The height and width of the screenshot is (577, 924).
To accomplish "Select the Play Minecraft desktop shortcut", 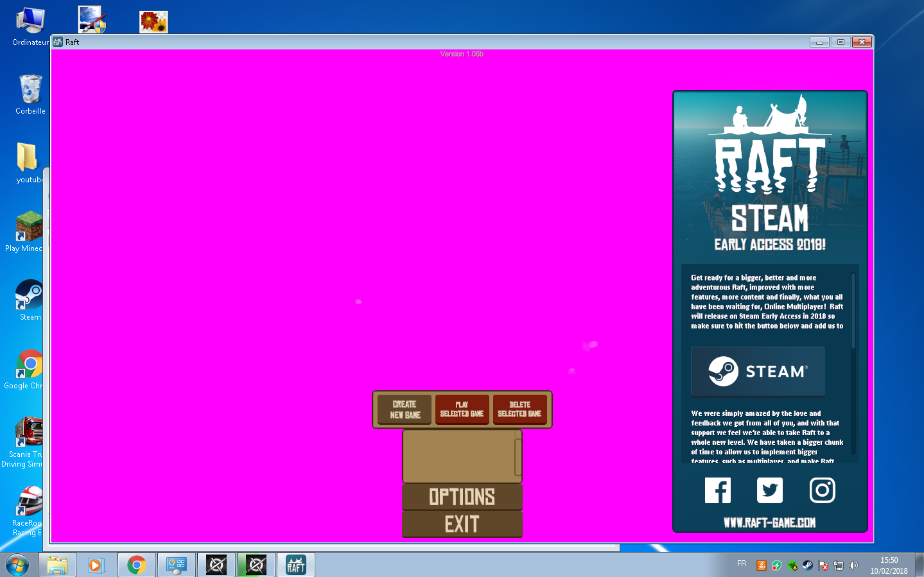I will pyautogui.click(x=24, y=232).
